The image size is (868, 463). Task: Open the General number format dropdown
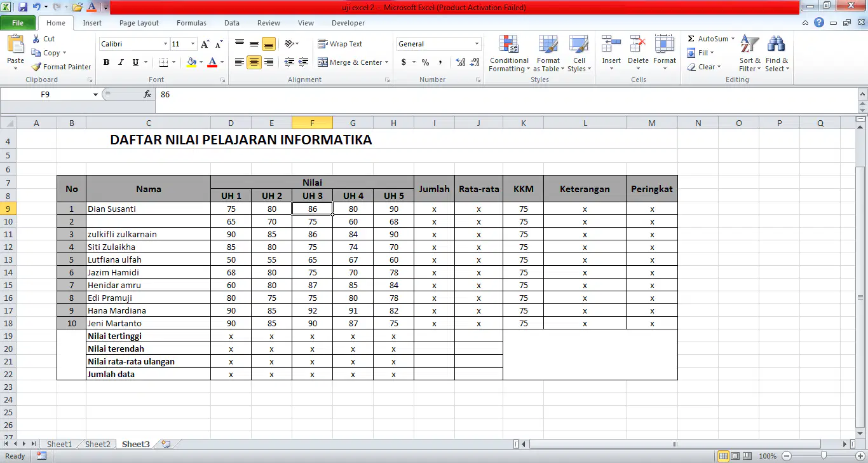pyautogui.click(x=477, y=44)
